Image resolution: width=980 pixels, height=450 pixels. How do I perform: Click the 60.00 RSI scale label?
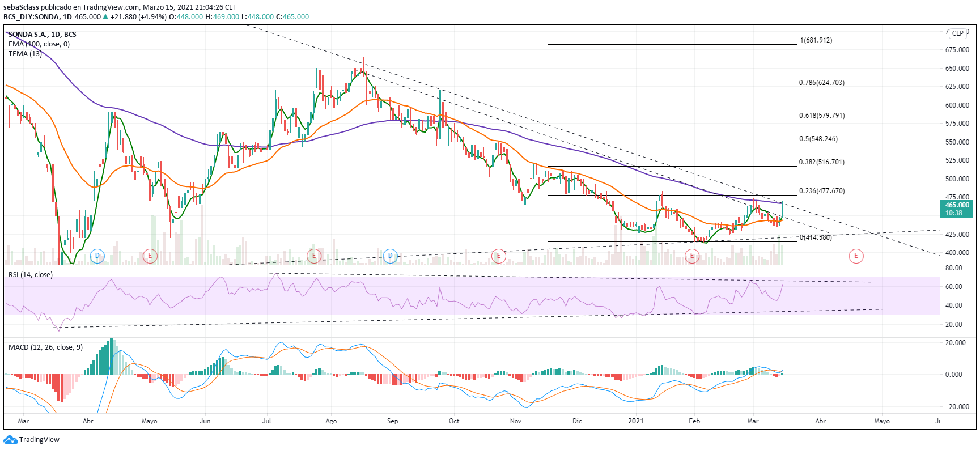pos(954,287)
